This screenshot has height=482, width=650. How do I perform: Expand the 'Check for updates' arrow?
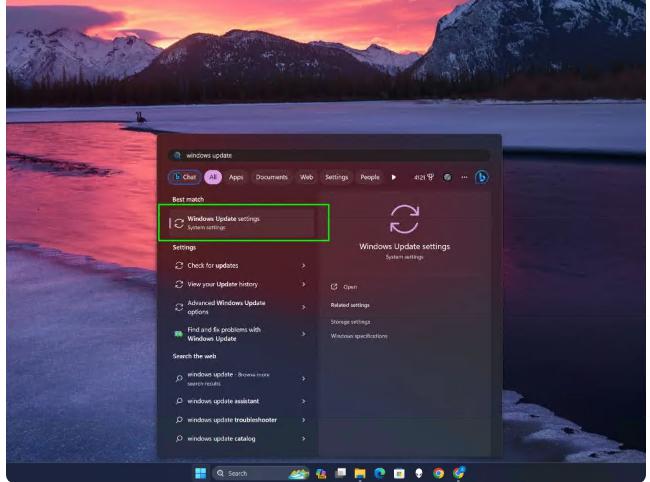[x=303, y=265]
